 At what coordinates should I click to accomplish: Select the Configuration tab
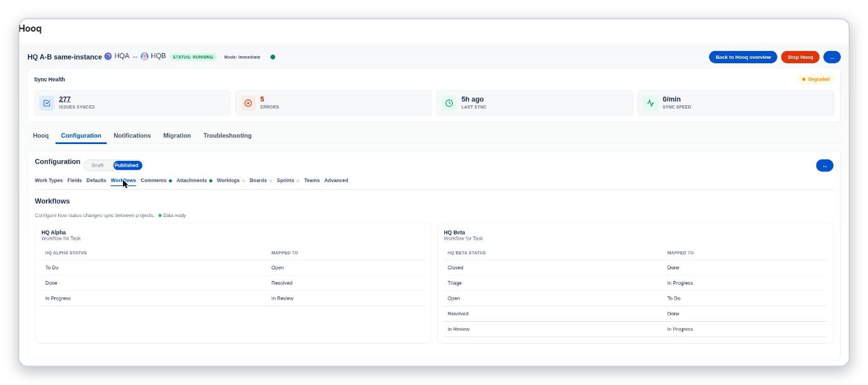click(x=81, y=136)
